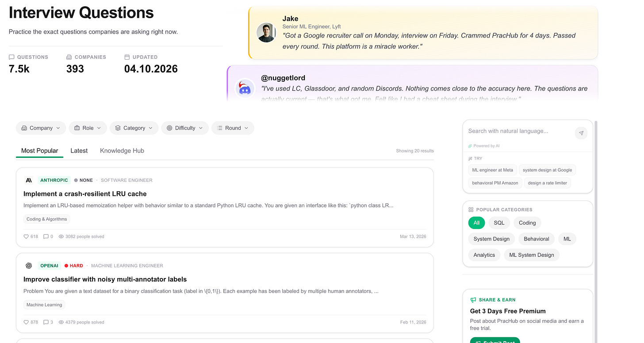Viewport: 644px width, 343px height.
Task: Click the briefcase icon in Role filter
Action: 77,128
